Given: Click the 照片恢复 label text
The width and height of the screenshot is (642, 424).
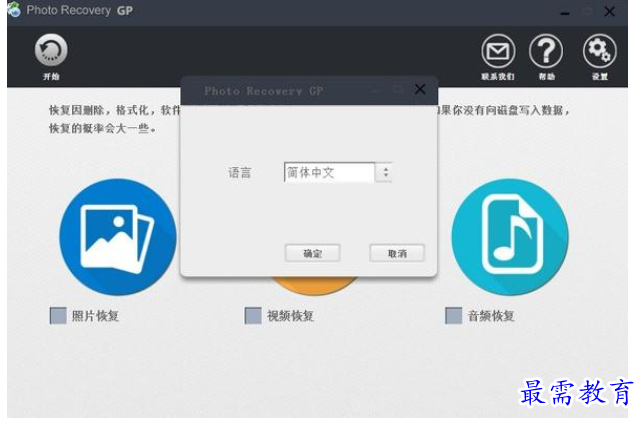Looking at the screenshot, I should [95, 316].
